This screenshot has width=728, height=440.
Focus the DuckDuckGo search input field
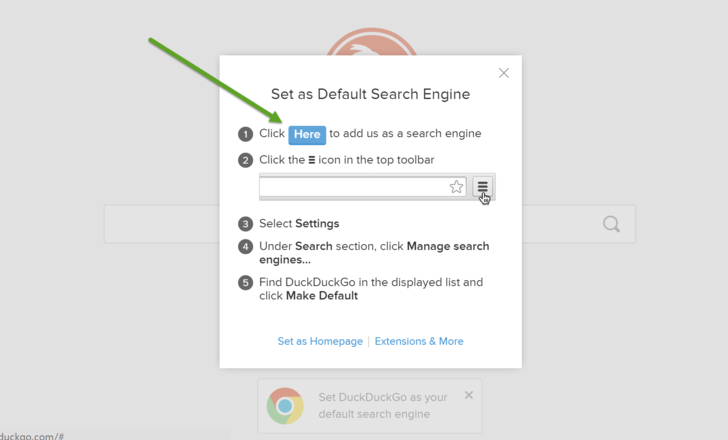click(x=160, y=224)
